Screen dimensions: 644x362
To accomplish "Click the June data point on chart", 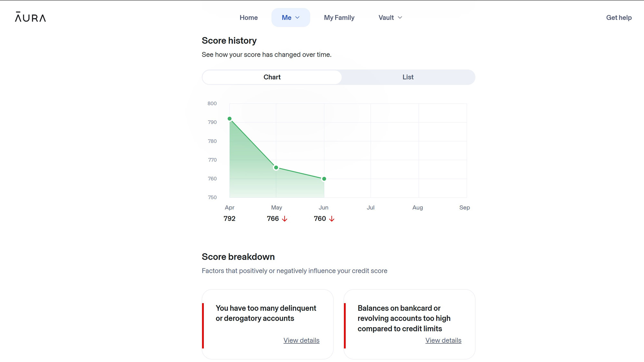I will coord(324,179).
